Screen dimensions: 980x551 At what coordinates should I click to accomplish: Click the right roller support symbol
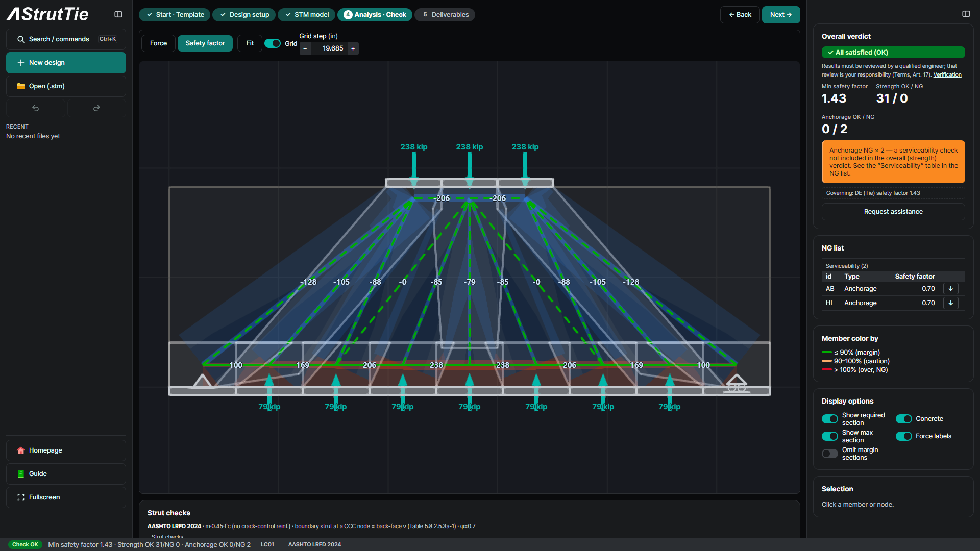click(x=737, y=384)
